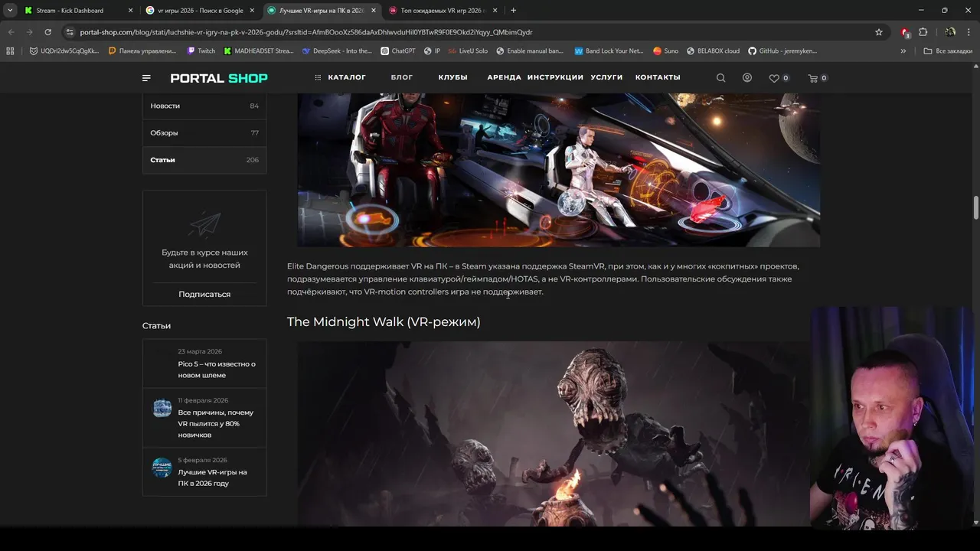The height and width of the screenshot is (551, 980).
Task: Open the Band Lock Your Net bookmark
Action: coord(609,51)
